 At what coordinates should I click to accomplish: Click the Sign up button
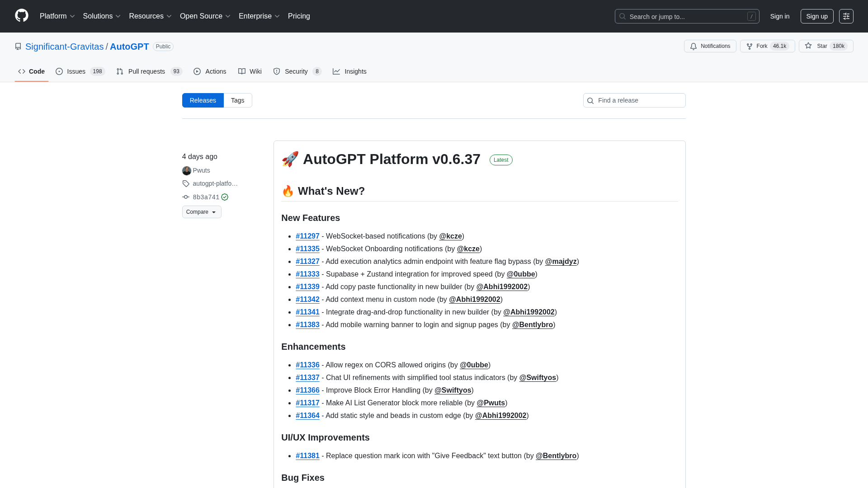tap(816, 16)
